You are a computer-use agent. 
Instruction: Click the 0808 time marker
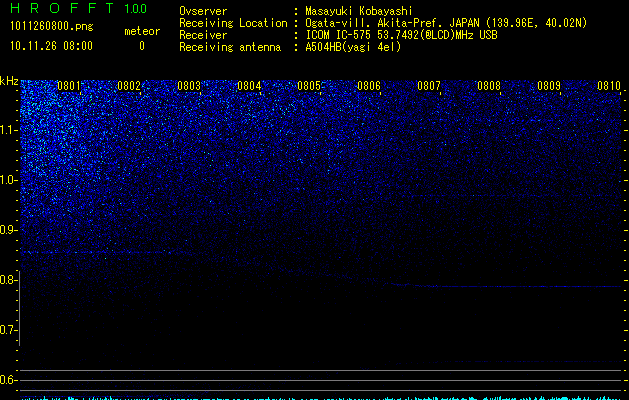pos(489,86)
